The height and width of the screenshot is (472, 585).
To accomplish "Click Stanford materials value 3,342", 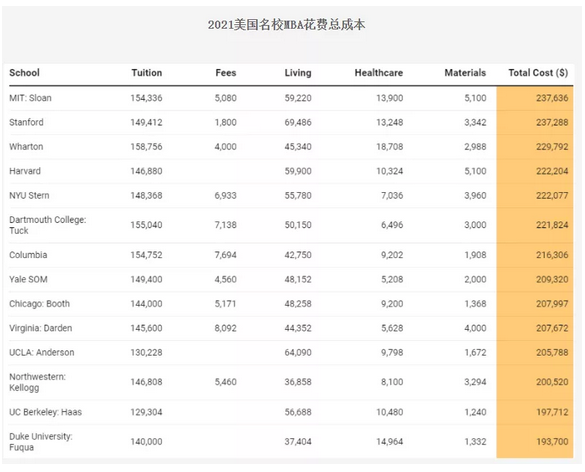I will click(x=475, y=122).
